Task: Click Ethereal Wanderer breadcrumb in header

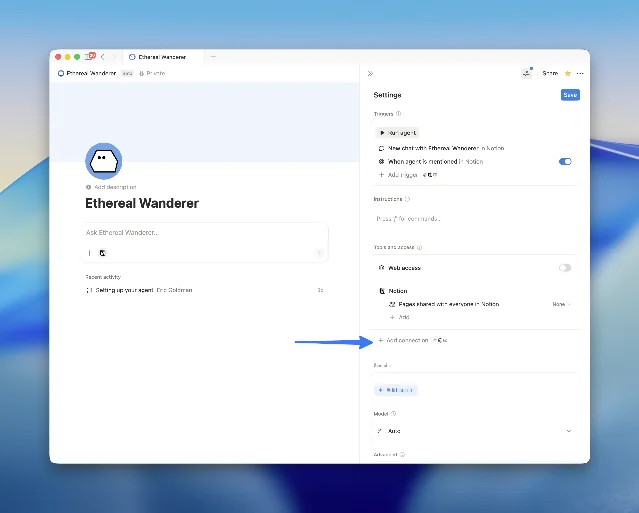Action: coord(87,73)
